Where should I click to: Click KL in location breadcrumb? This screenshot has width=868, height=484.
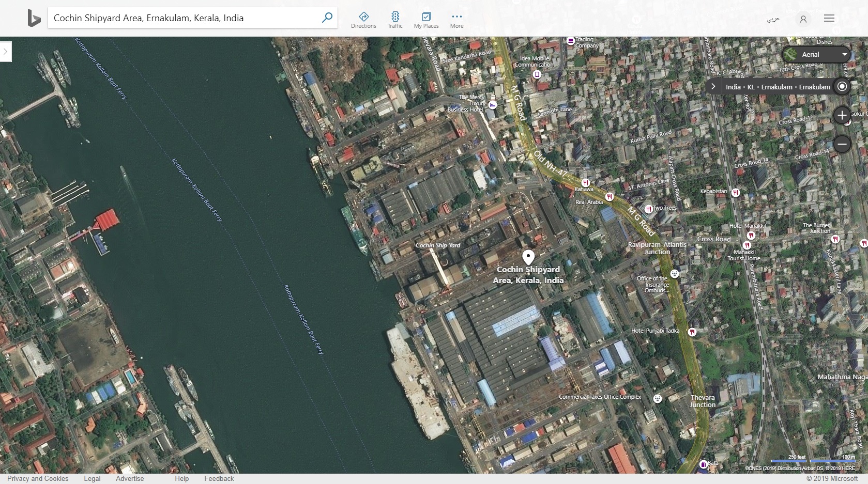751,87
